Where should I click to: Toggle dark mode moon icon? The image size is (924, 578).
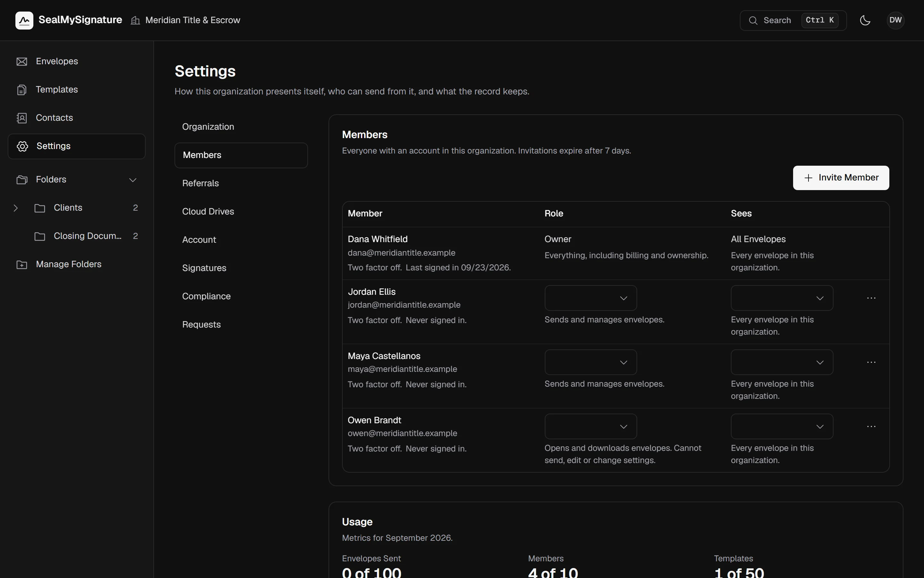pos(865,20)
